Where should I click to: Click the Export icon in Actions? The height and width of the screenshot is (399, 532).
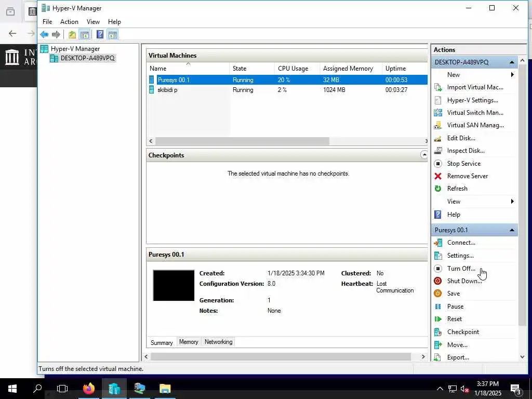pyautogui.click(x=438, y=357)
